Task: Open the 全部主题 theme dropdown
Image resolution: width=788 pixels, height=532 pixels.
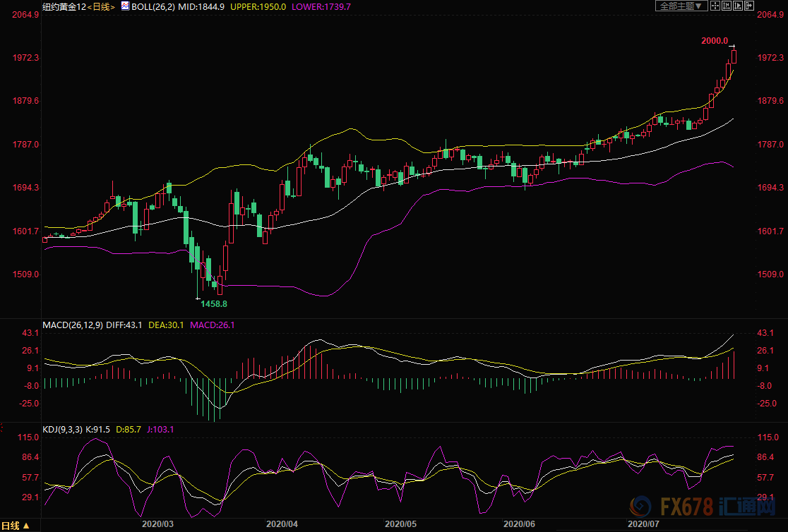Action: click(681, 6)
